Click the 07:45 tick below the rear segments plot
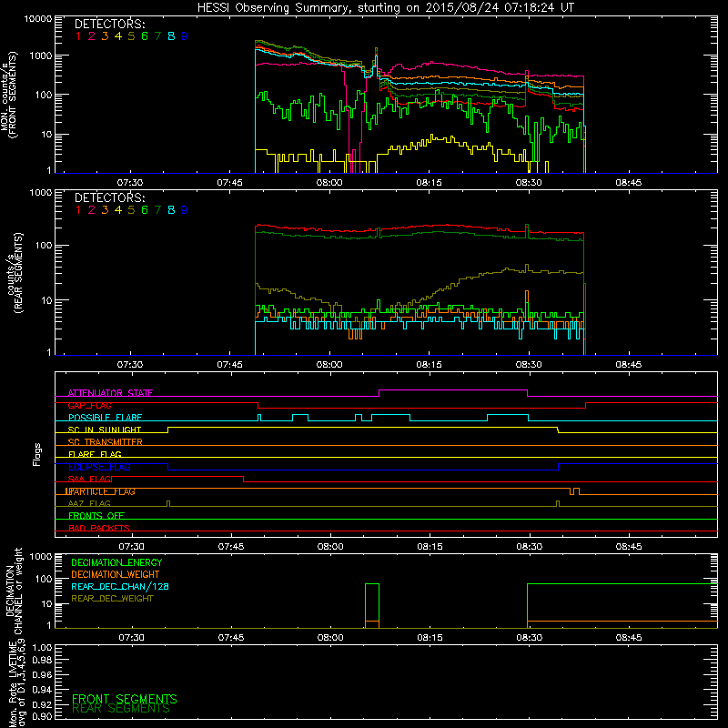Viewport: 728px width, 728px height. [x=230, y=365]
